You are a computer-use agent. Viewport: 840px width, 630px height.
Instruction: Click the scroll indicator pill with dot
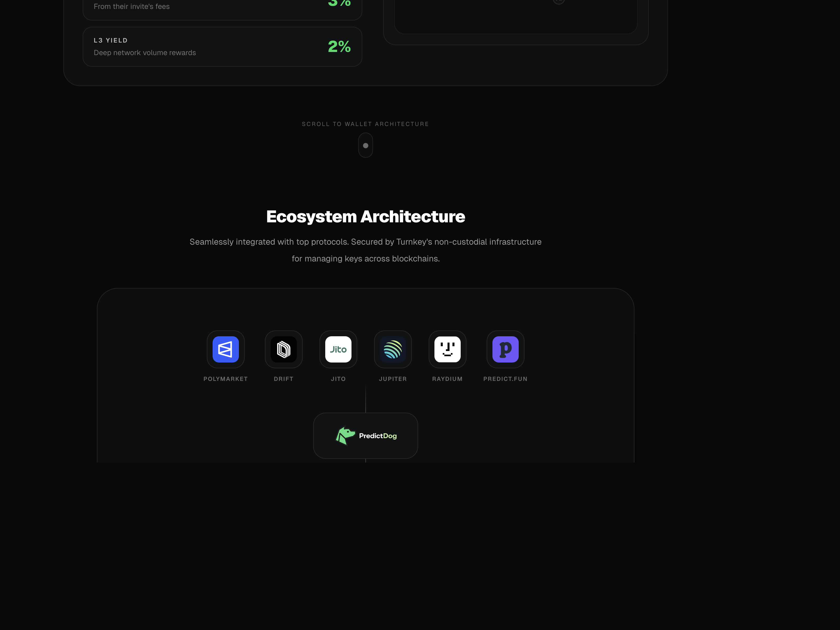tap(366, 145)
